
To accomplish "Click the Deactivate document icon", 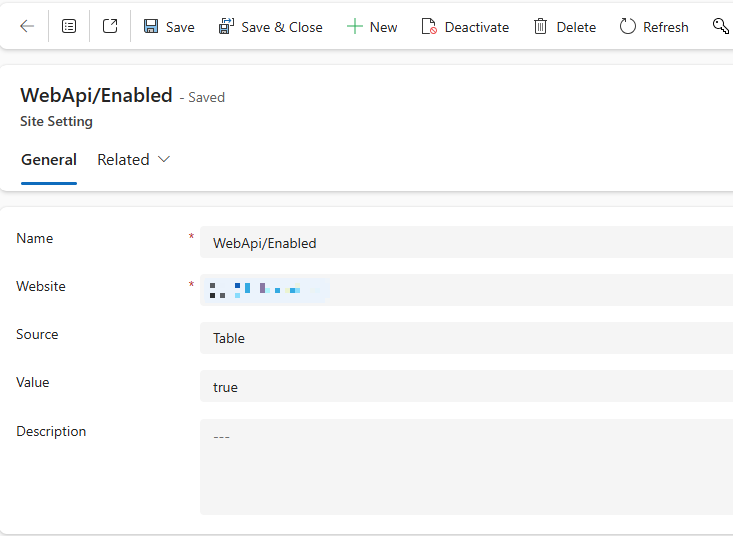I will [429, 27].
